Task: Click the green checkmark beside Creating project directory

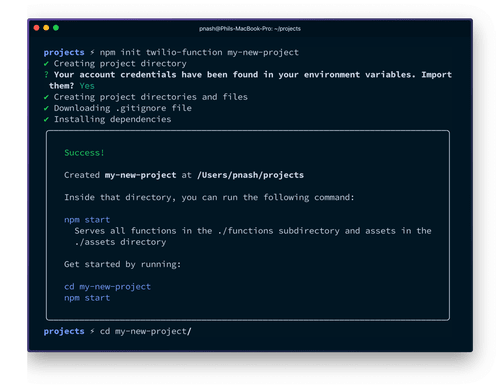Action: (x=46, y=63)
